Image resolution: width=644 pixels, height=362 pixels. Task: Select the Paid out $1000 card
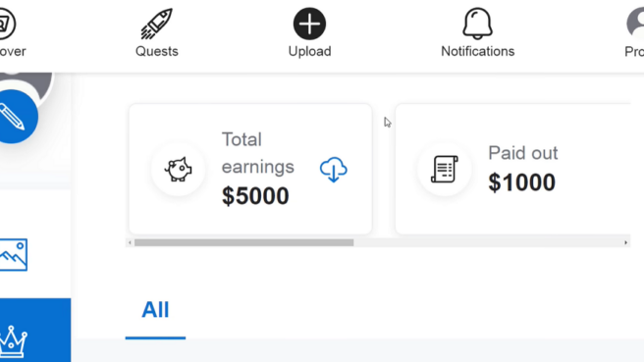click(513, 169)
